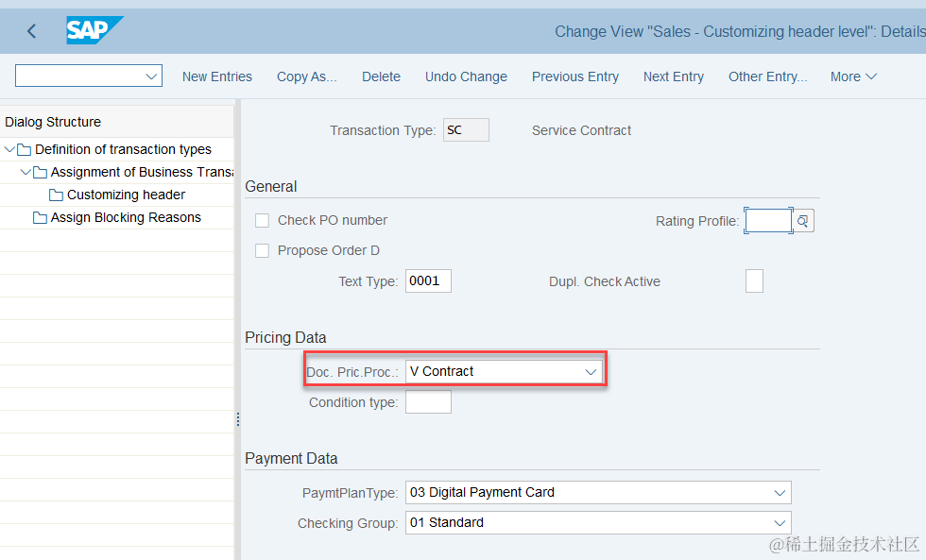
Task: Click the General section heading
Action: 271,186
